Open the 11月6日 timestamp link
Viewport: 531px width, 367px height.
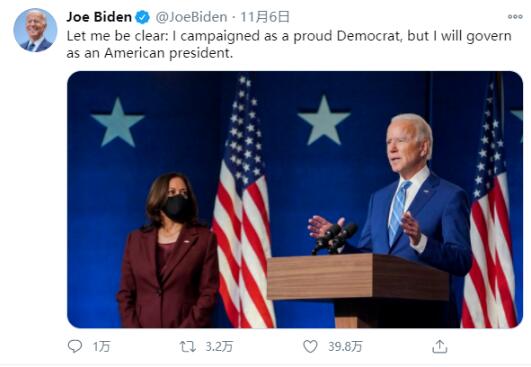[x=265, y=17]
